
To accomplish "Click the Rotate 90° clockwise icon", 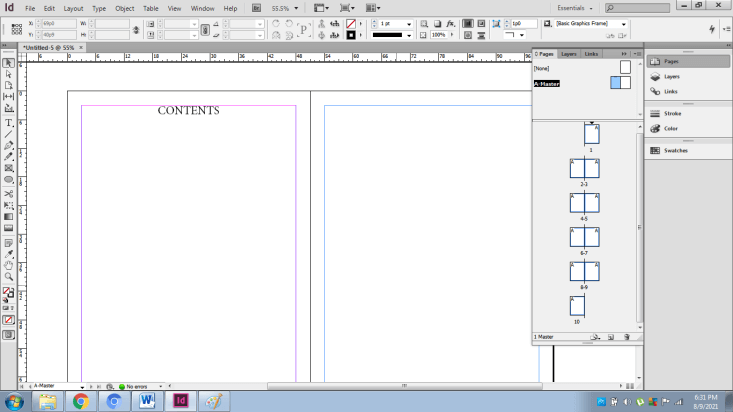I will pos(276,23).
